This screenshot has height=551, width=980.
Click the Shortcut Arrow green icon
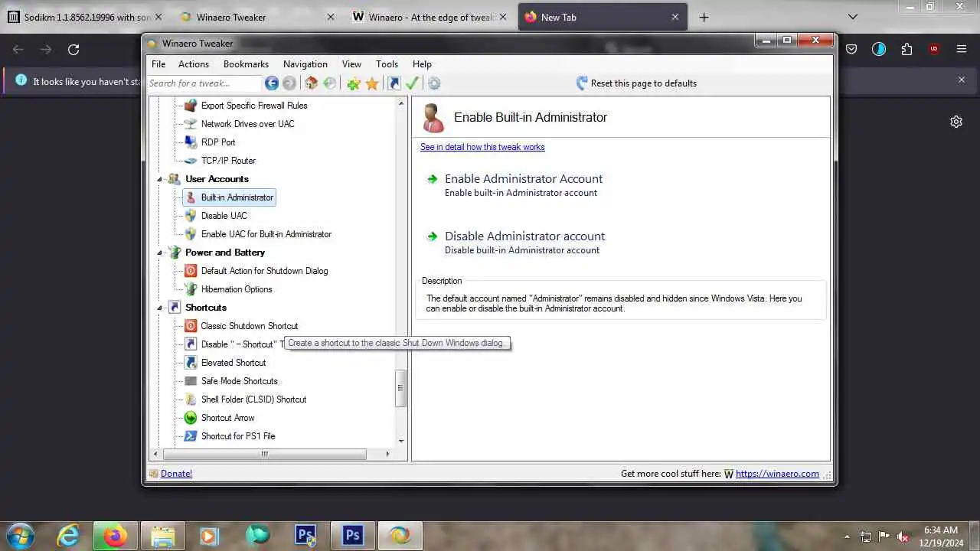point(191,418)
